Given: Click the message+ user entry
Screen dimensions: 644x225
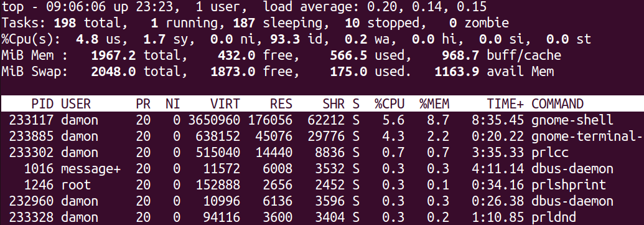Looking at the screenshot, I should [x=91, y=169].
